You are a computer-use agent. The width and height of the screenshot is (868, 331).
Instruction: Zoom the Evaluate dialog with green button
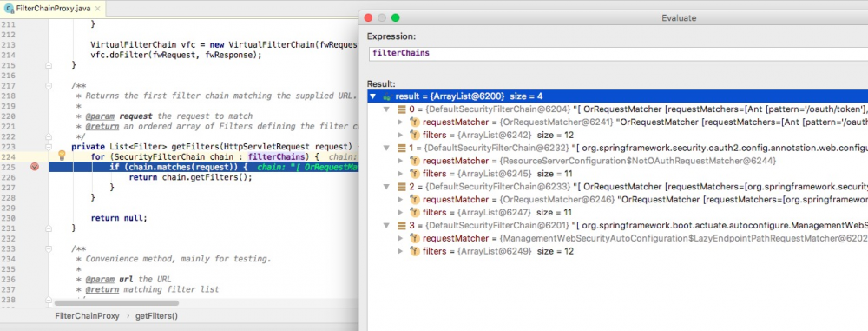tap(395, 17)
